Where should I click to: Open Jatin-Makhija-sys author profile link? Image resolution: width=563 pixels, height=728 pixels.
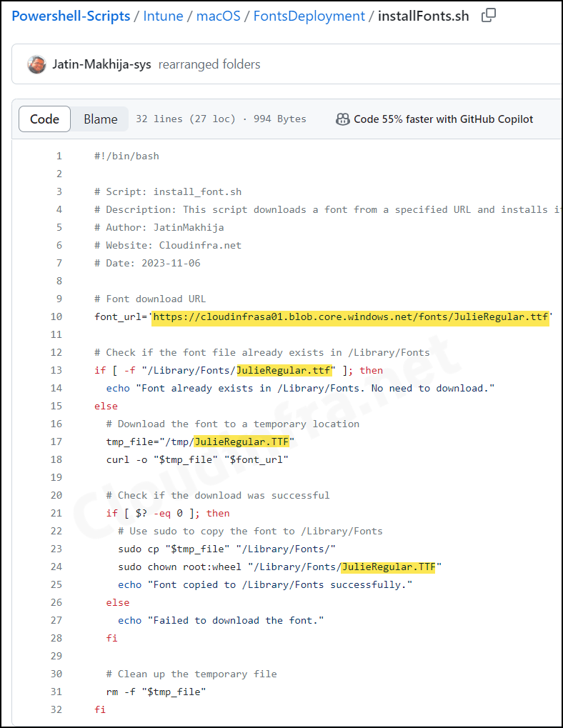point(101,64)
